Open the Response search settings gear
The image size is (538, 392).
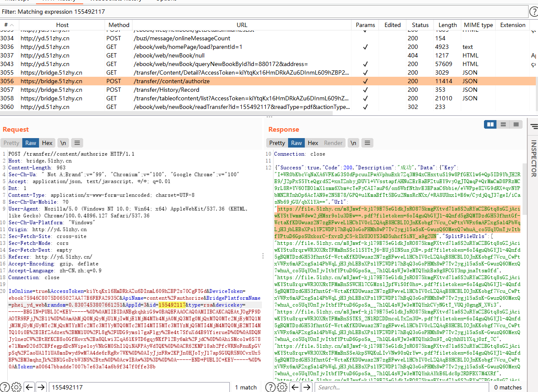pos(282,387)
